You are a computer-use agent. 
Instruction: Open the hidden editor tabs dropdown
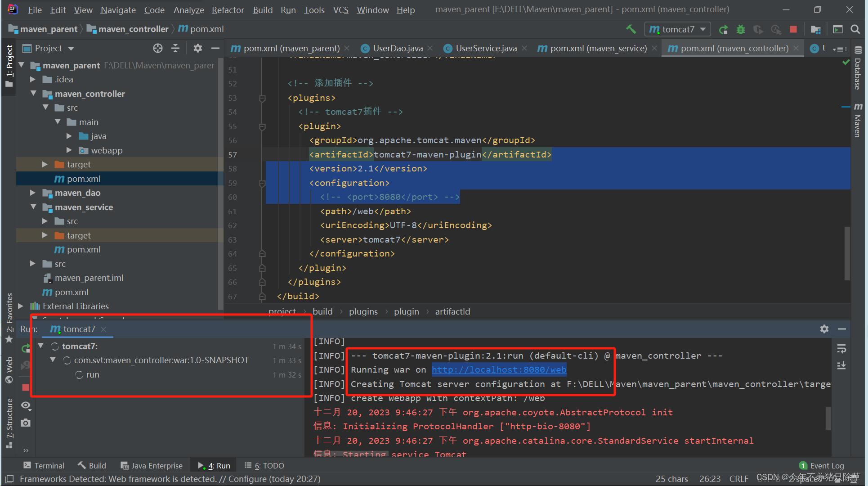(840, 49)
